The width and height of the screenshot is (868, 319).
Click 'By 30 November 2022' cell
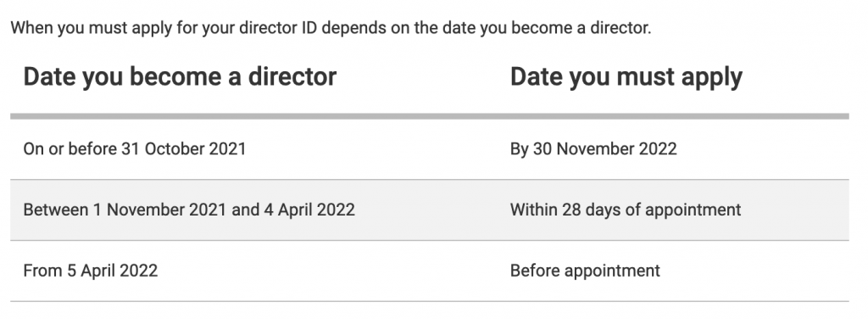pyautogui.click(x=593, y=149)
